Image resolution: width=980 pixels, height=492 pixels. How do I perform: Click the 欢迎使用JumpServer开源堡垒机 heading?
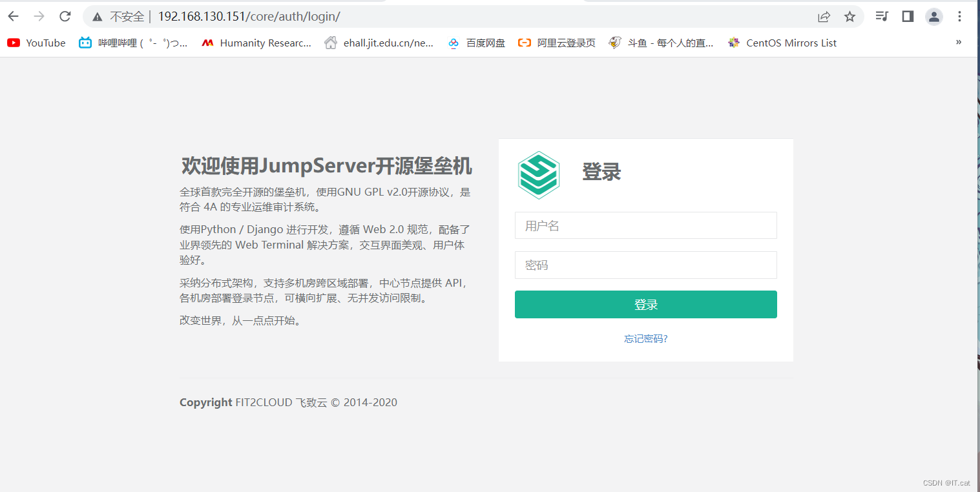(x=327, y=166)
